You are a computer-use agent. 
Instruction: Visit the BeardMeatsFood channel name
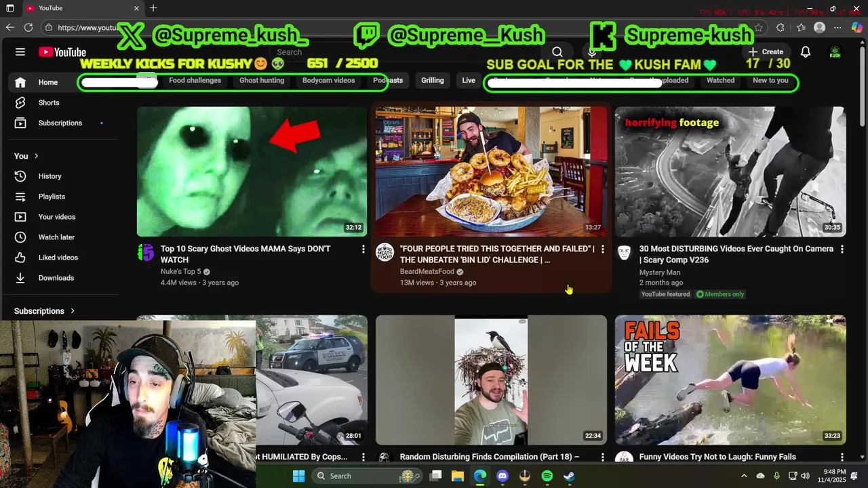(427, 272)
